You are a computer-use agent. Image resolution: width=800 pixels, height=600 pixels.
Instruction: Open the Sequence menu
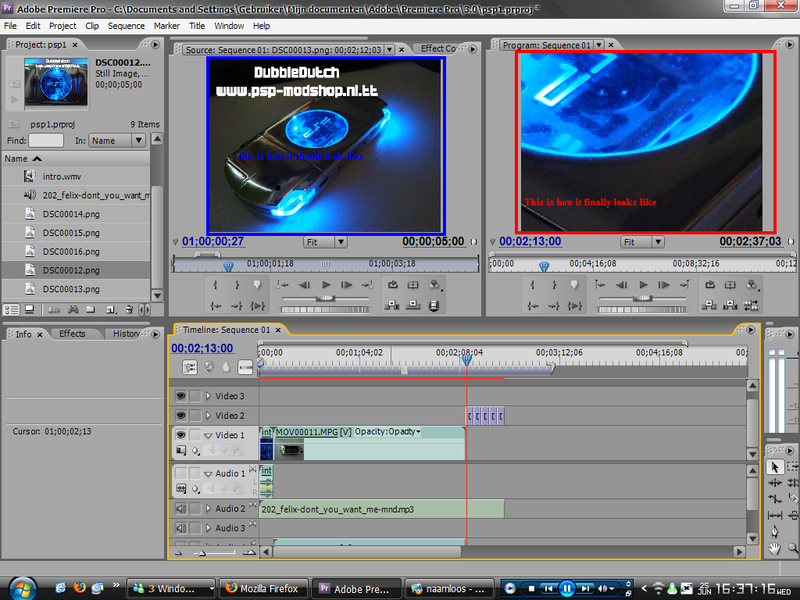tap(126, 26)
